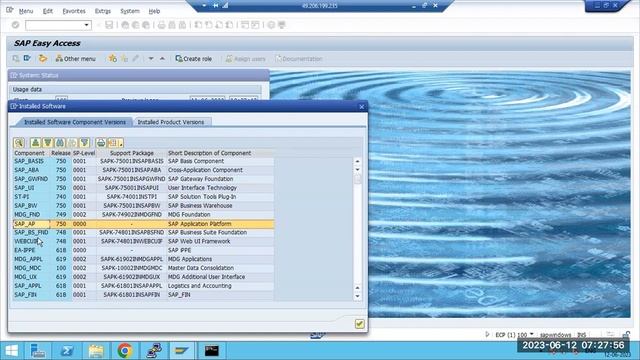640x360 pixels.
Task: Click the EA-IPPE component cell
Action: (x=31, y=250)
